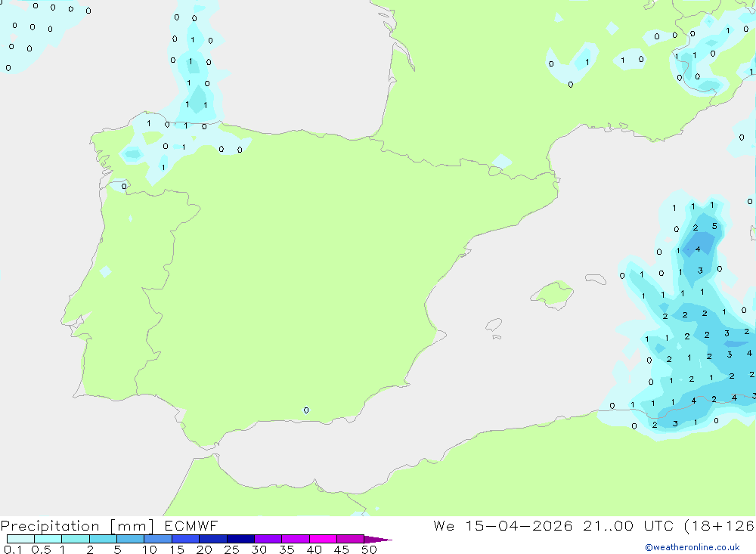Screen dimensions: 756x554
Task: Pick the magenta swatch between 40 and 45
Action: [323, 539]
